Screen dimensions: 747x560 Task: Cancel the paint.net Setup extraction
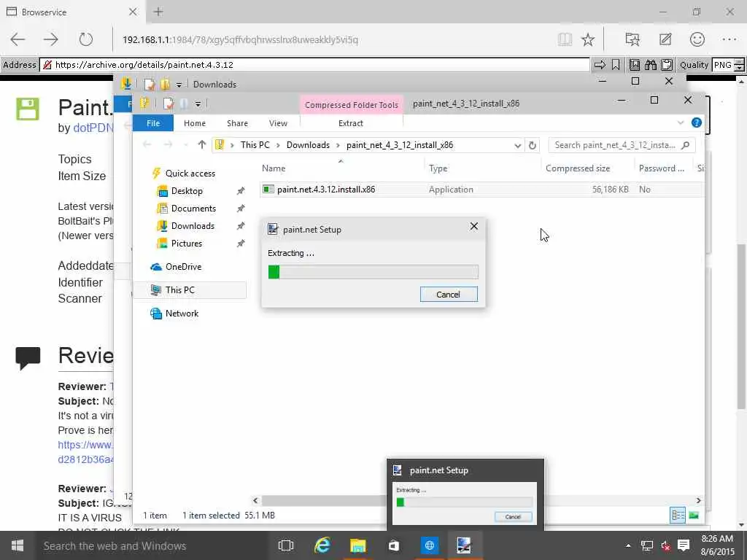click(449, 295)
